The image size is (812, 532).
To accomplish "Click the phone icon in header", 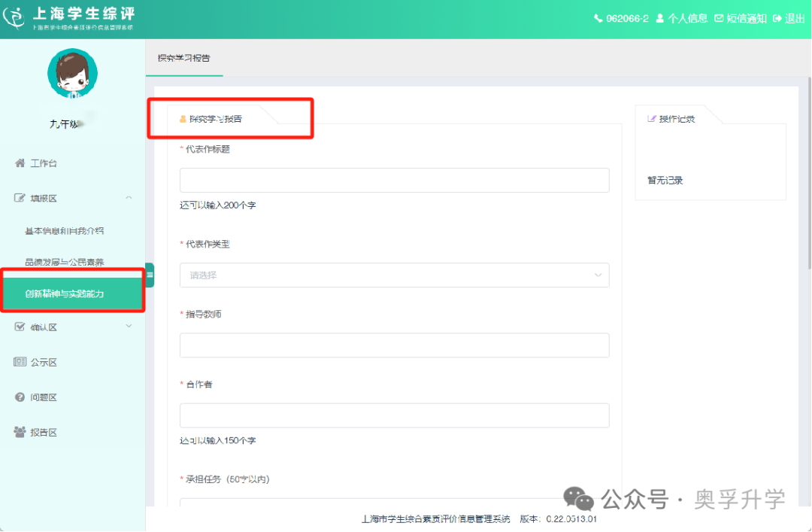I will point(598,18).
